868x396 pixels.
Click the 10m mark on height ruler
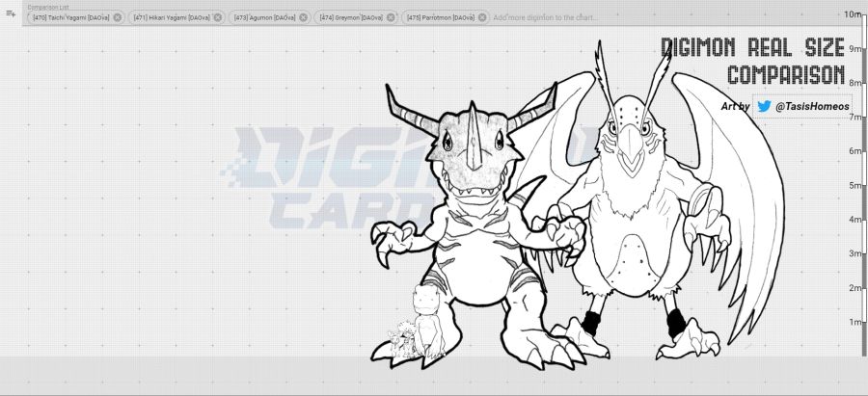853,14
